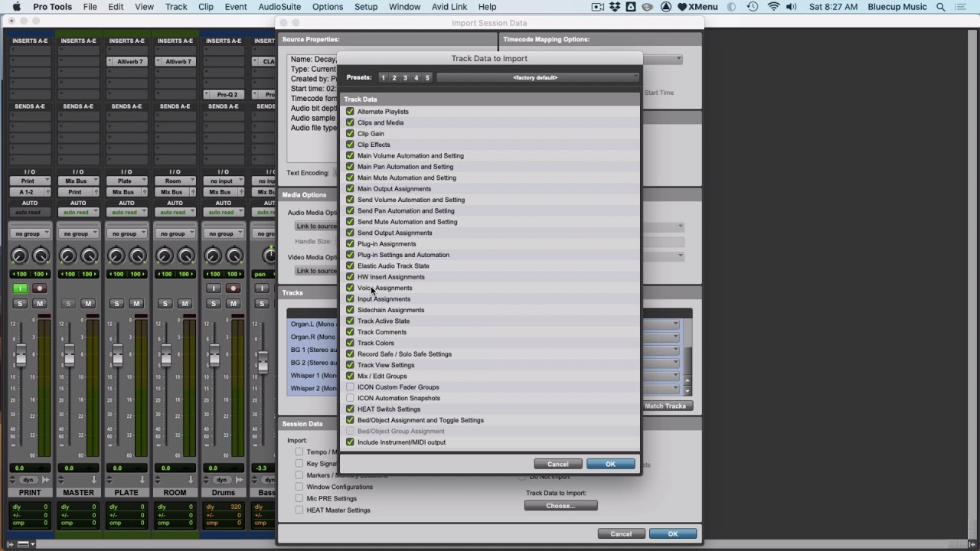This screenshot has height=551, width=980.
Task: Uncheck Main Volume Automation and Setting
Action: (350, 155)
